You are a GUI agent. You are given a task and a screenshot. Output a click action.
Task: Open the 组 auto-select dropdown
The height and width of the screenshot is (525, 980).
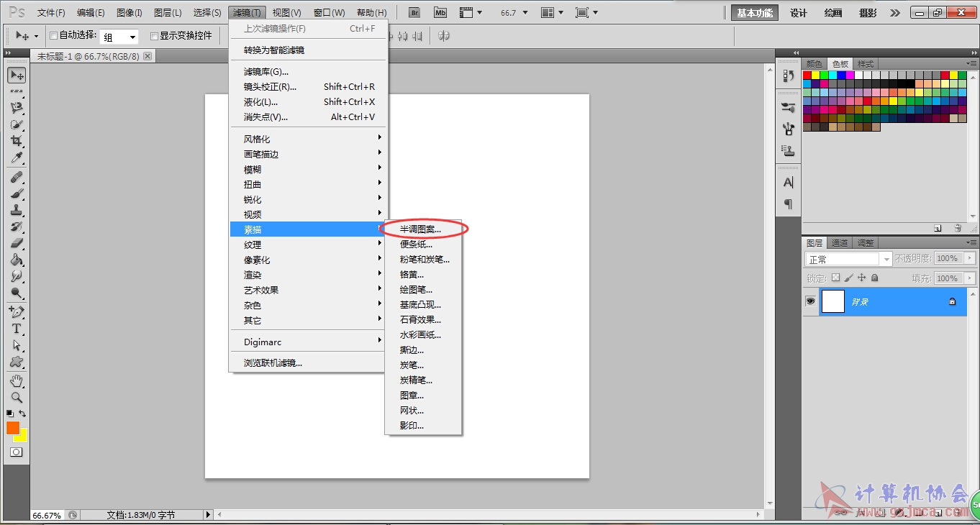point(119,37)
